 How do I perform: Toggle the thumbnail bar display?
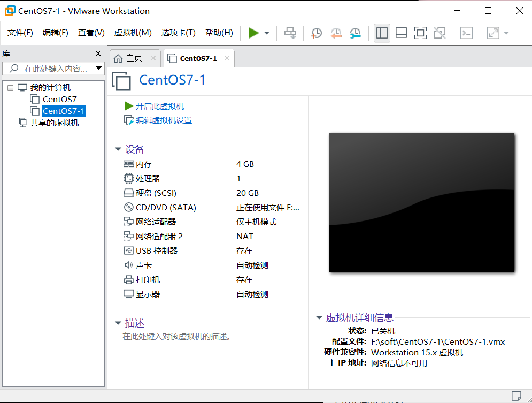click(x=401, y=33)
